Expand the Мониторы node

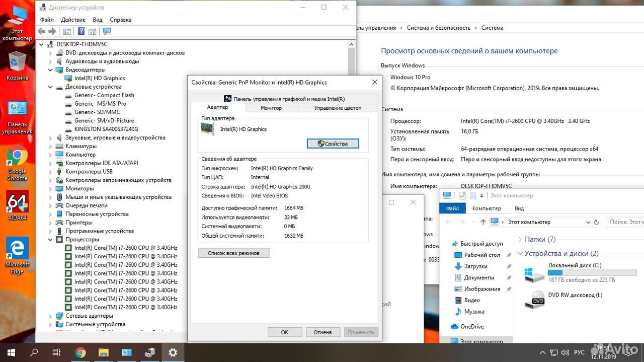pos(50,188)
